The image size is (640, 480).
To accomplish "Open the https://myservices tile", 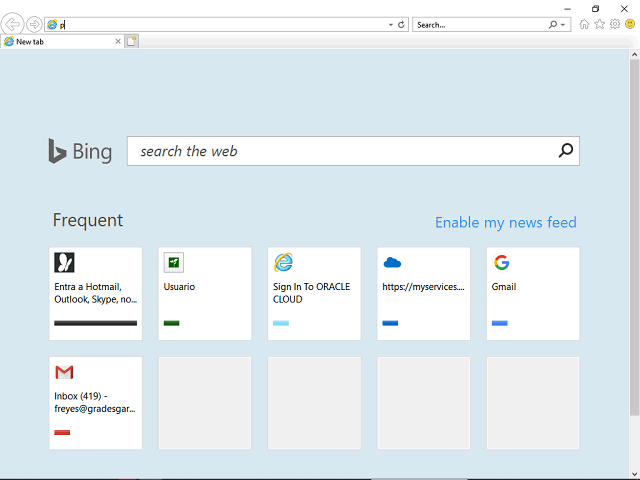I will coord(424,293).
